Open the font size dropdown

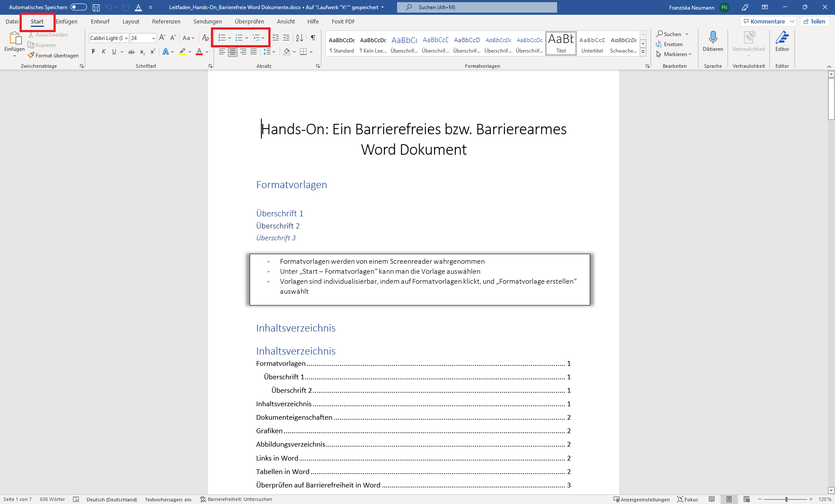(153, 38)
